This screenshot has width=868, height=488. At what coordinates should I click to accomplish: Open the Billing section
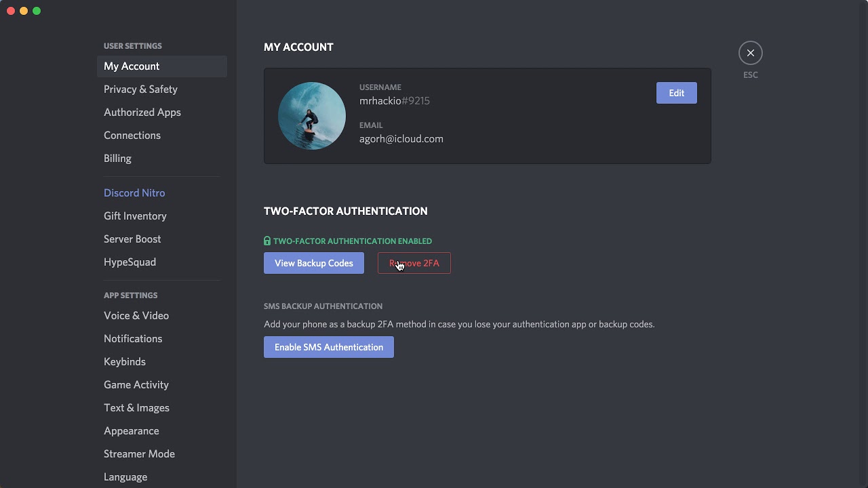161,159
